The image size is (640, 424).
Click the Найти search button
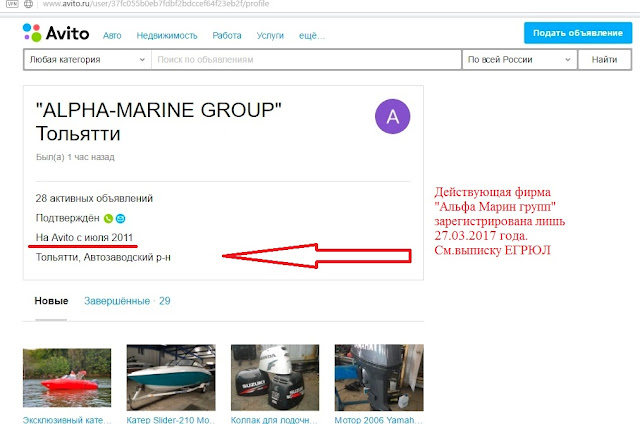pos(604,60)
